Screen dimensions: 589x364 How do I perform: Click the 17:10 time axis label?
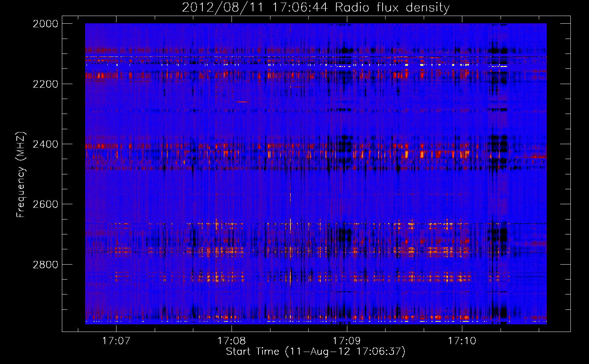point(462,341)
